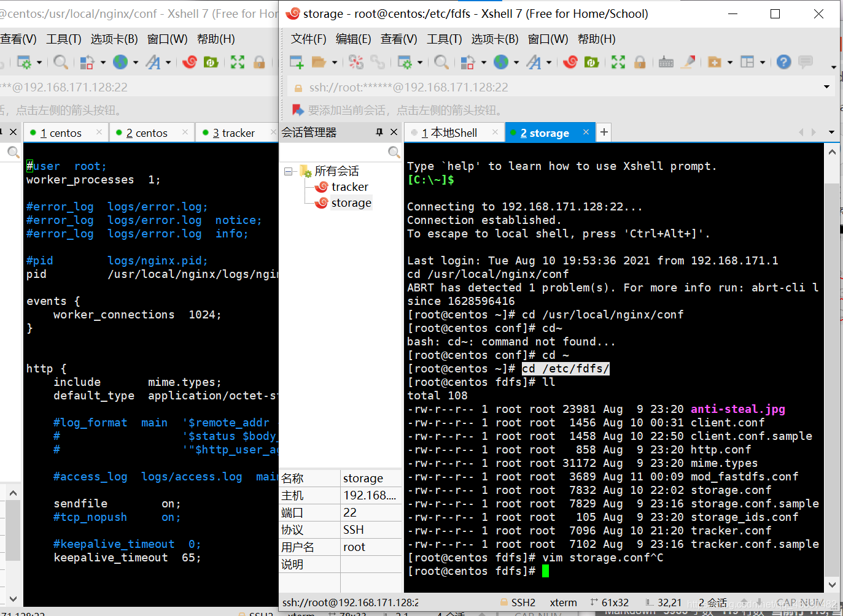Open 工具(T) menu in storage window
Screen dimensions: 843x616
pos(445,39)
